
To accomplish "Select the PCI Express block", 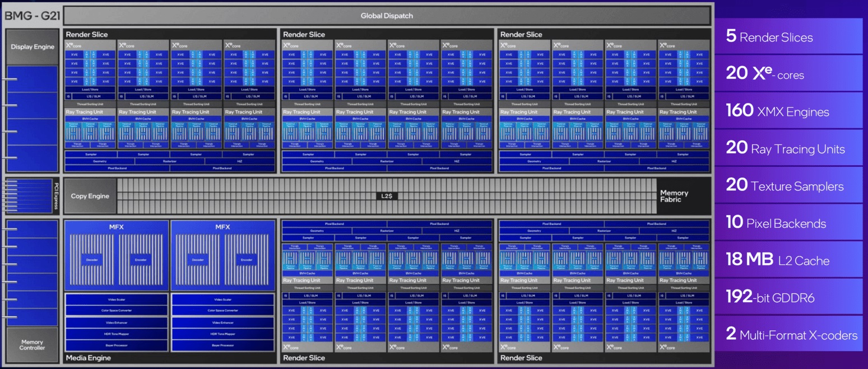I will coord(56,196).
